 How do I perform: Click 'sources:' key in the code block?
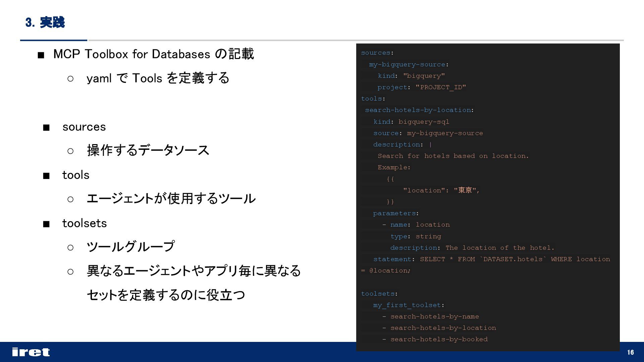[377, 53]
